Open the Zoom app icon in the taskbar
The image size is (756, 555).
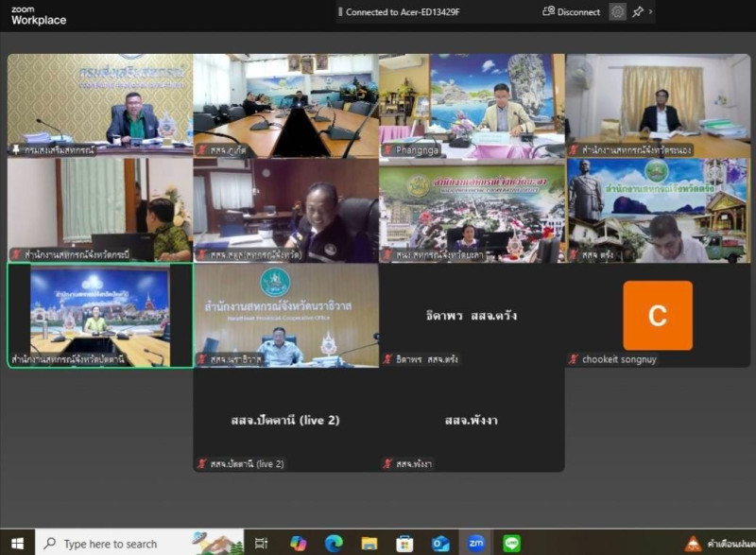click(x=476, y=544)
